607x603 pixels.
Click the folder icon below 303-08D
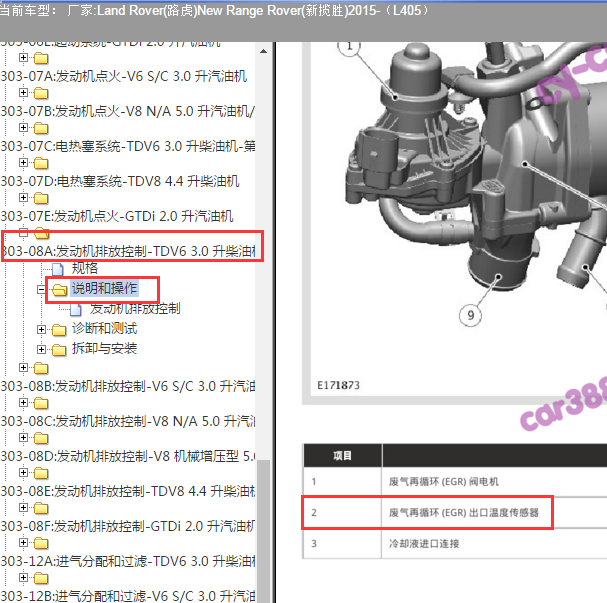41,473
